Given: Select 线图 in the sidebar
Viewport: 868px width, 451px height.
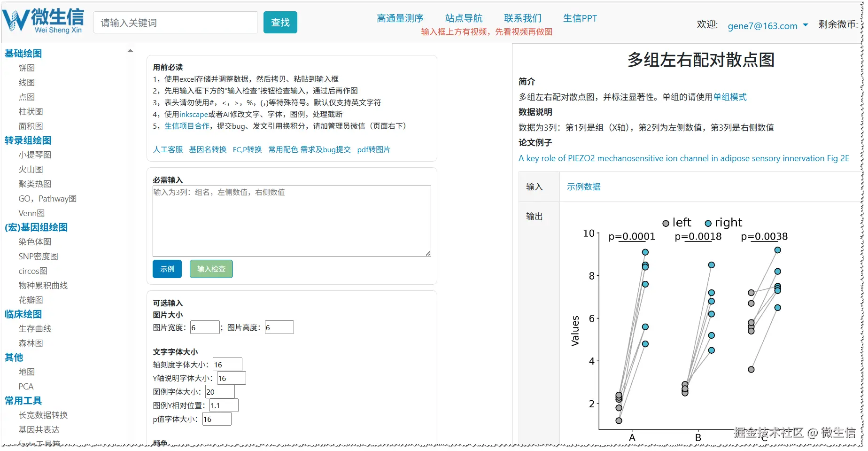Looking at the screenshot, I should (x=27, y=83).
